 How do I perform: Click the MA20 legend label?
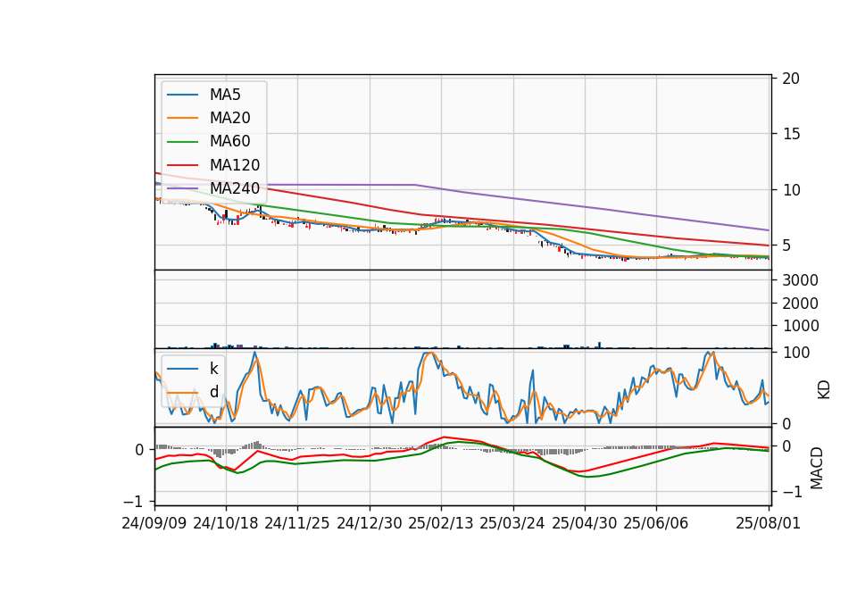coord(229,118)
